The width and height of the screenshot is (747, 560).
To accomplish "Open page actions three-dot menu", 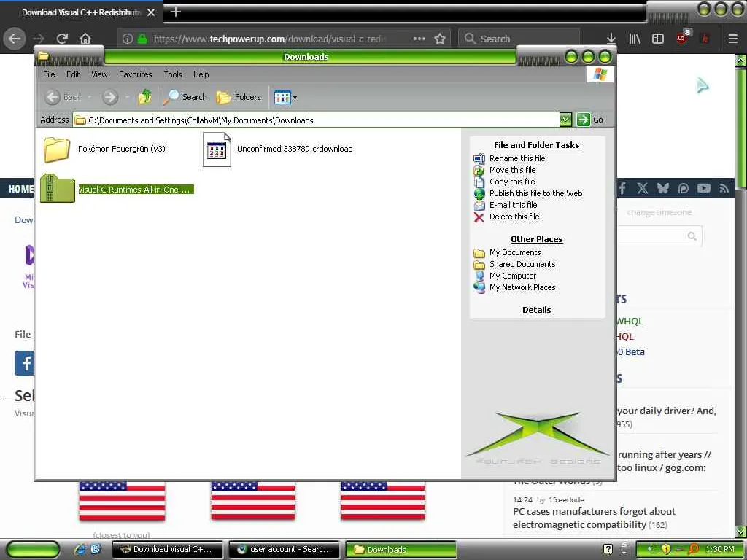I will (419, 39).
